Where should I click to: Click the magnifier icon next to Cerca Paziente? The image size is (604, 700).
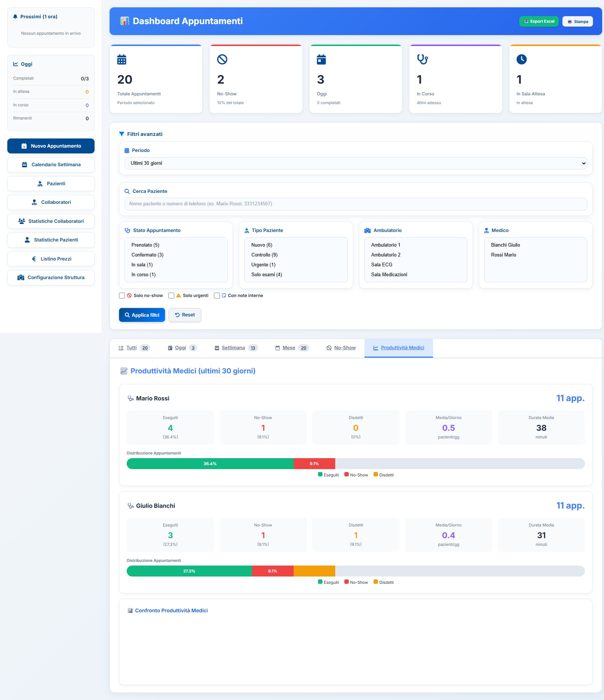click(x=127, y=191)
